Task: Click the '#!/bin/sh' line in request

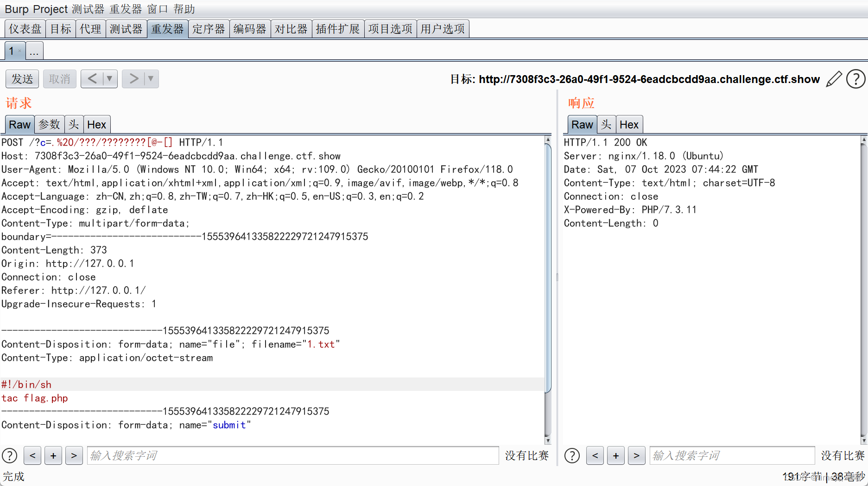Action: pyautogui.click(x=26, y=384)
